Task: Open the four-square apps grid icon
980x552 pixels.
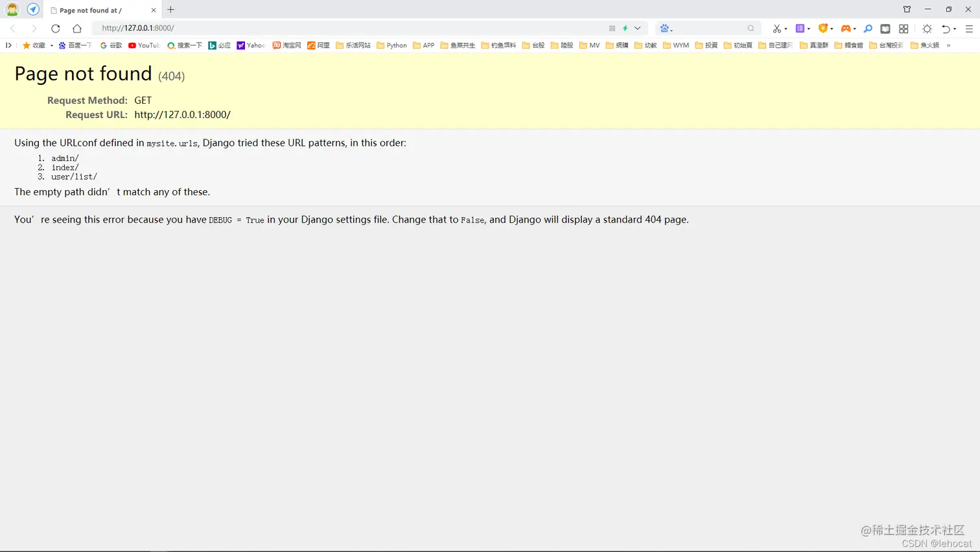Action: coord(904,29)
